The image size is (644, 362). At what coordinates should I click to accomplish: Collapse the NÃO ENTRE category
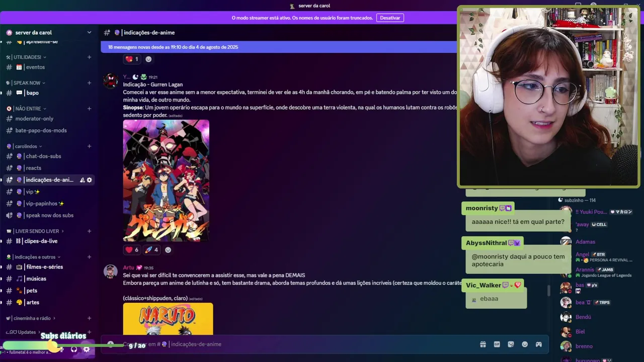point(26,109)
